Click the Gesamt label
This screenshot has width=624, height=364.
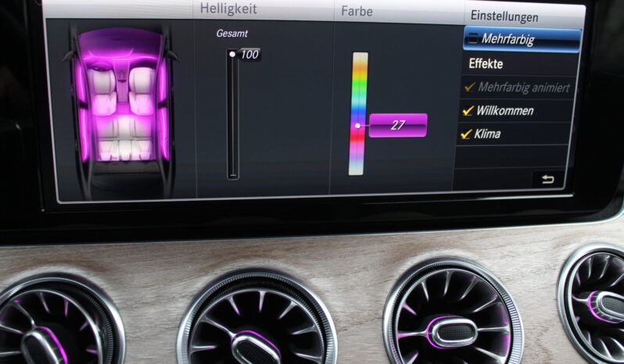(232, 34)
